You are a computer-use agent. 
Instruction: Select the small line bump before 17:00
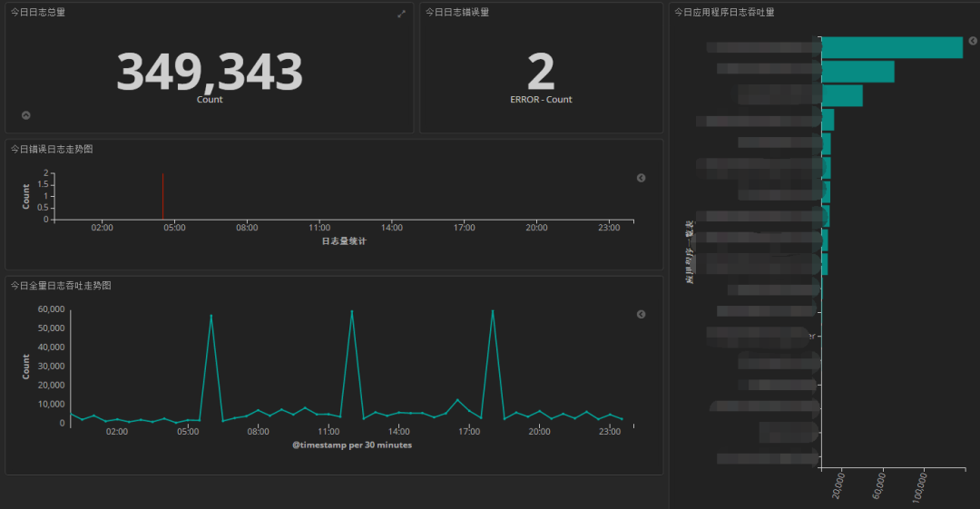click(457, 400)
